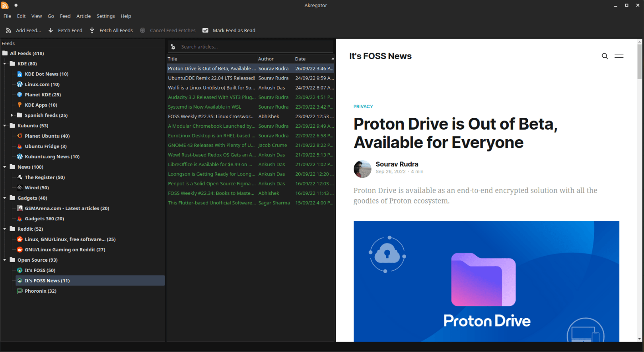Open the Help menu
This screenshot has height=352, width=644.
click(126, 16)
